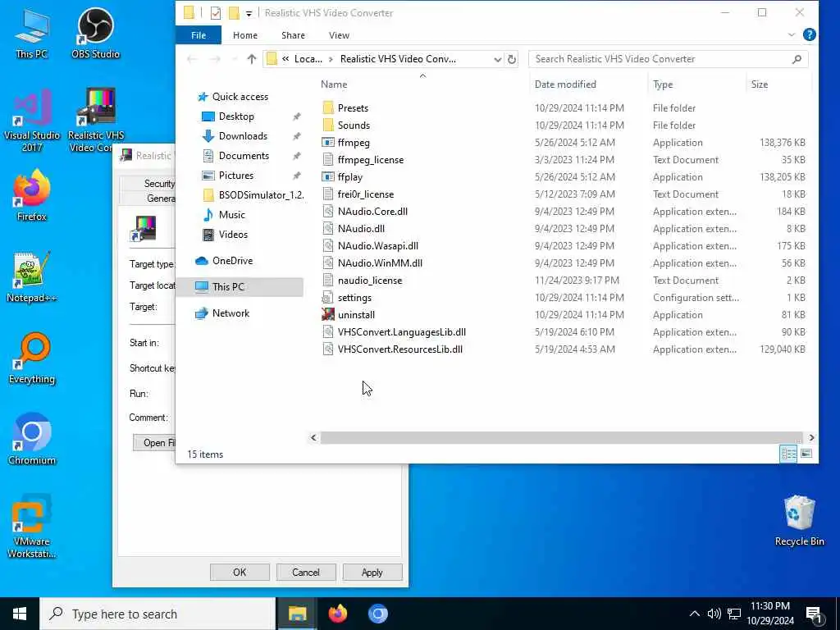Click the search magnifier icon in Explorer
The width and height of the screenshot is (840, 630).
797,59
